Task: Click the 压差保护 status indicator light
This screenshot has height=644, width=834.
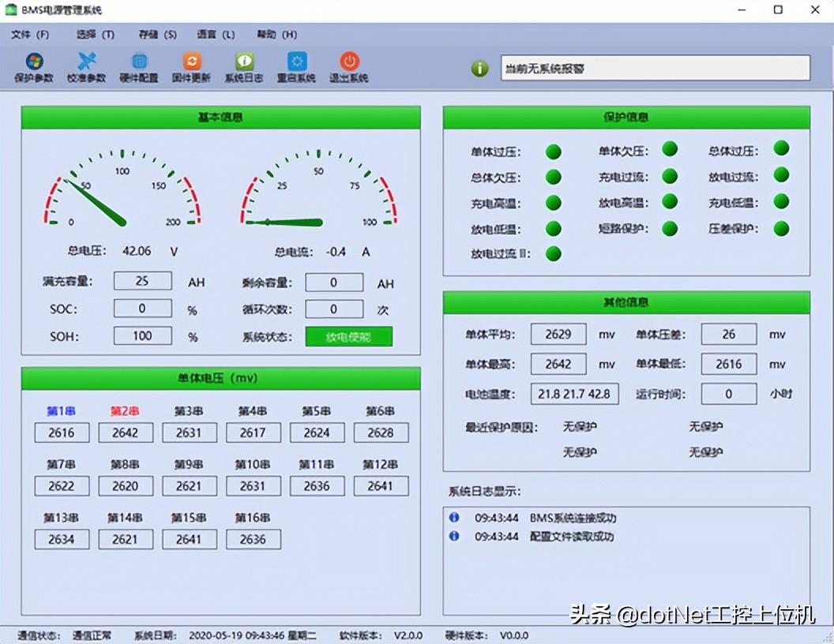Action: (x=781, y=229)
